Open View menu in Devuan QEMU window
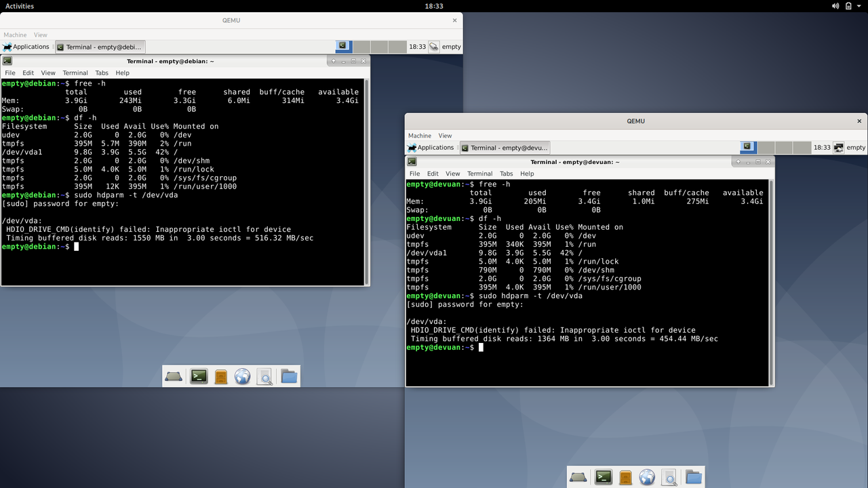Screen dimensions: 868x488 (x=445, y=136)
